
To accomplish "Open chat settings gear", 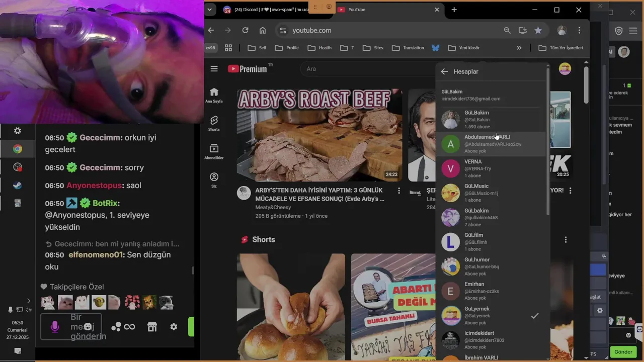I will [174, 327].
